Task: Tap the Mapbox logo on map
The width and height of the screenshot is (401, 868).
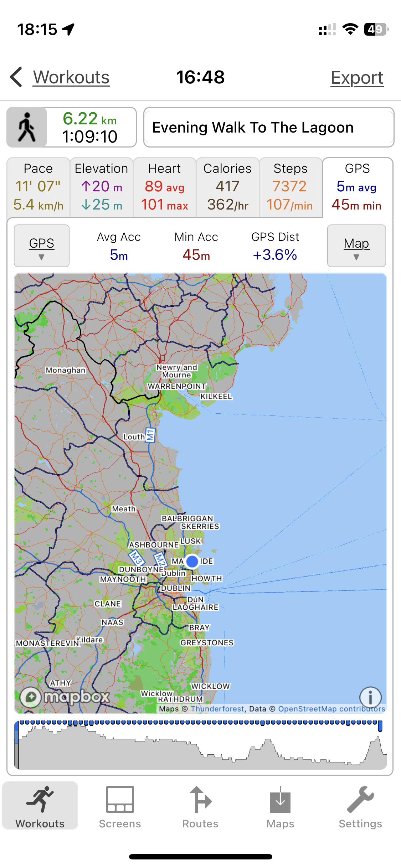Action: point(65,697)
